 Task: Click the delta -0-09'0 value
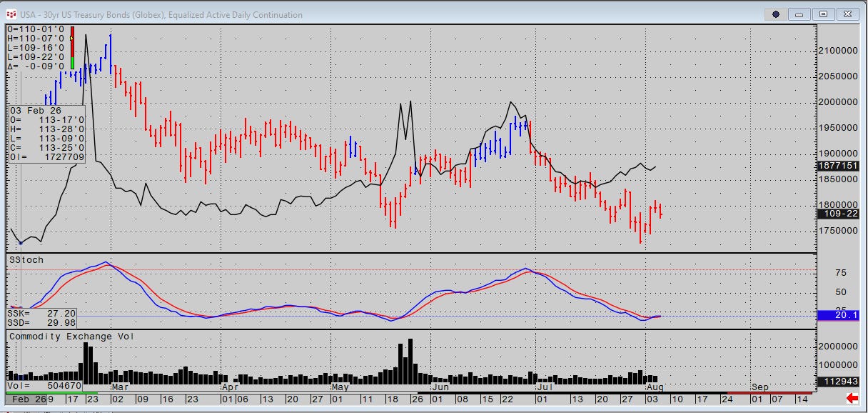[36, 66]
